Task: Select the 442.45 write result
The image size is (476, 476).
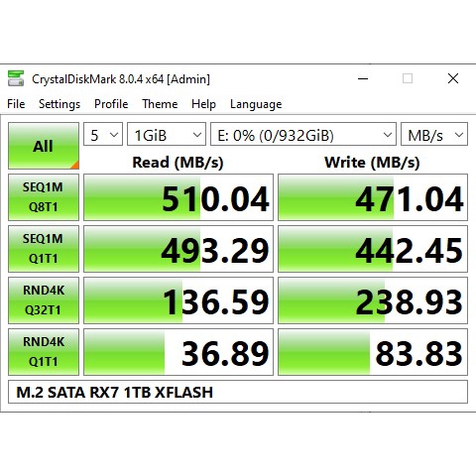Action: pos(373,249)
